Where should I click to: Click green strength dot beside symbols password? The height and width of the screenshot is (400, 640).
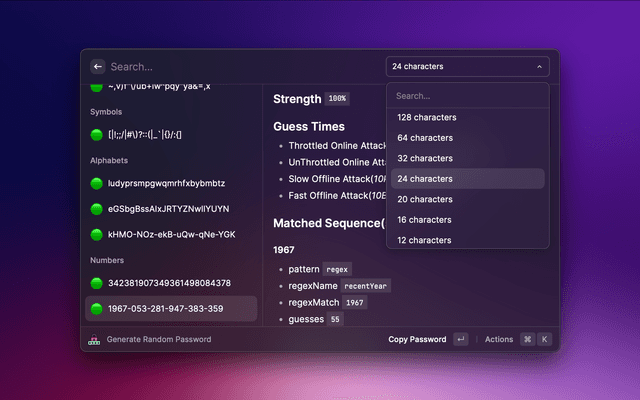[x=97, y=134]
